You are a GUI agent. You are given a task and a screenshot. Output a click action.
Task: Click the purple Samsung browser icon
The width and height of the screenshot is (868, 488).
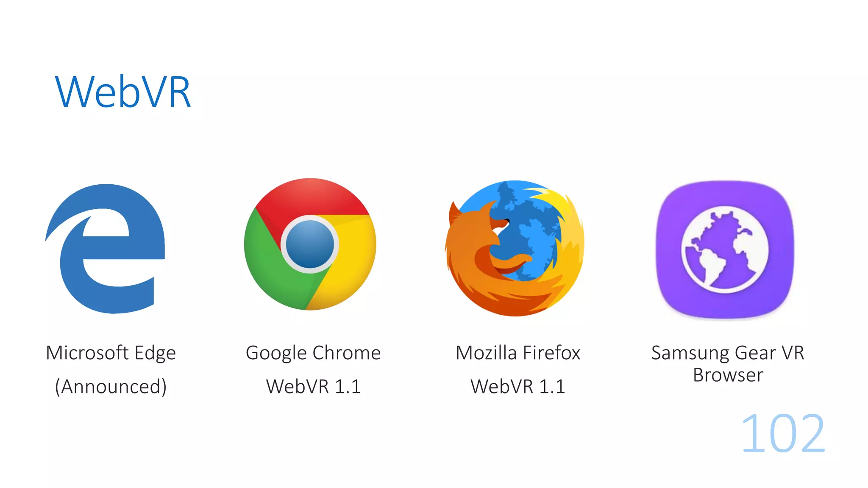(725, 250)
